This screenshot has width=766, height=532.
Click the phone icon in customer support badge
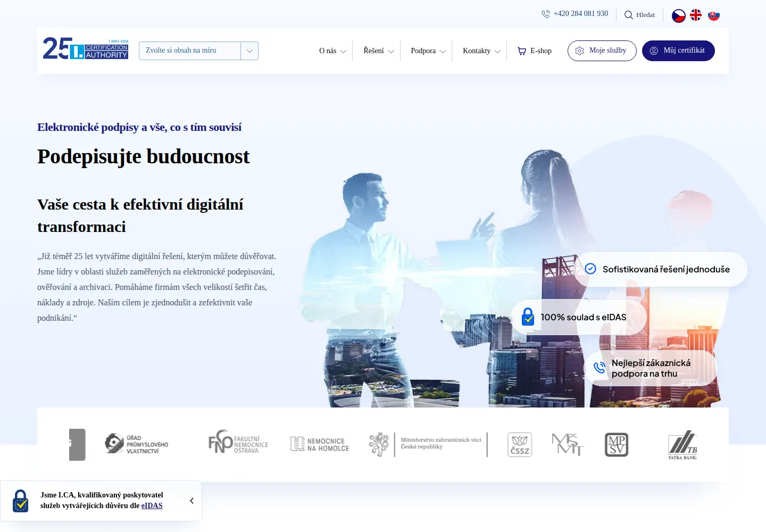click(600, 368)
